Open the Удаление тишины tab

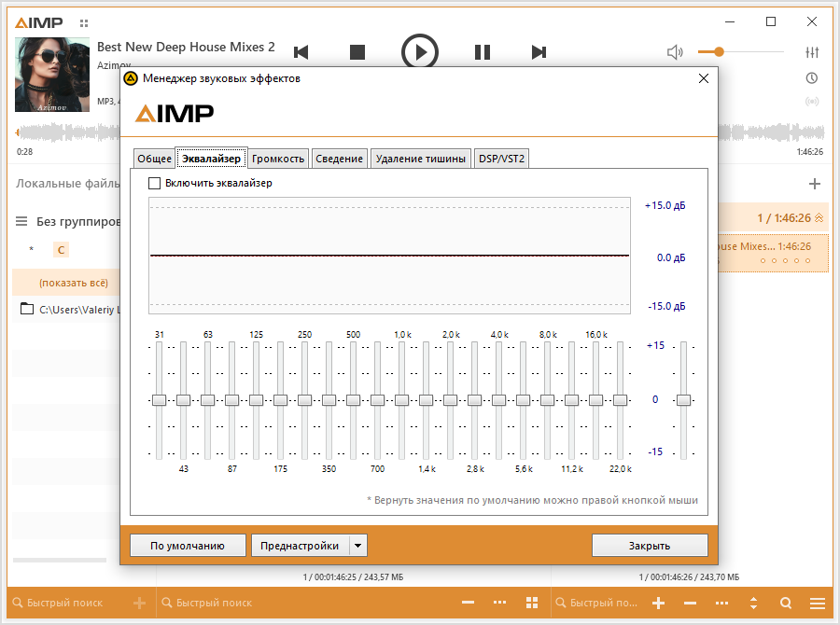pyautogui.click(x=421, y=159)
